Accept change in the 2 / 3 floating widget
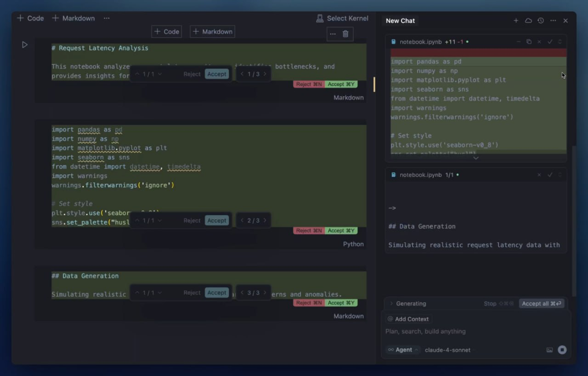The image size is (588, 376). [x=217, y=221]
